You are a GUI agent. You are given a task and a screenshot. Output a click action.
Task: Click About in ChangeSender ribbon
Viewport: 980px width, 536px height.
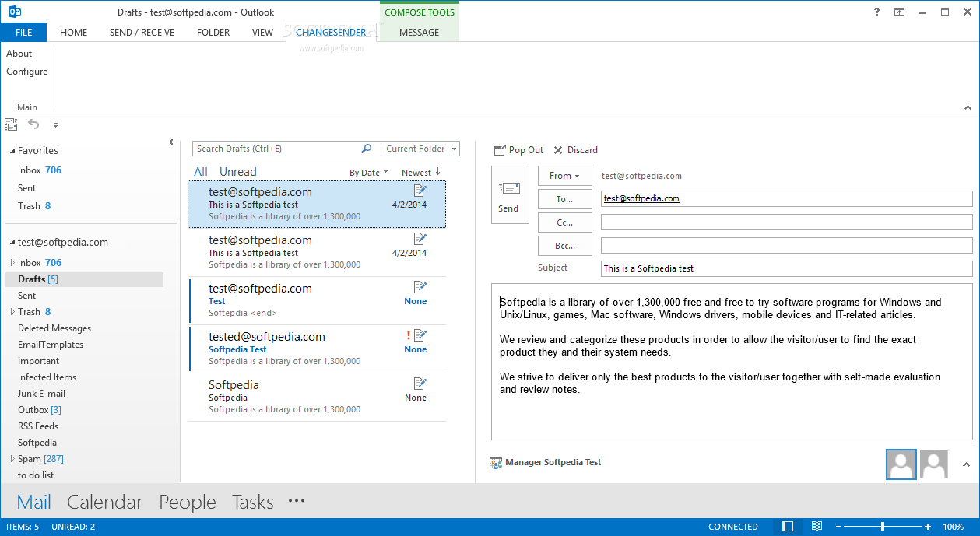(19, 54)
